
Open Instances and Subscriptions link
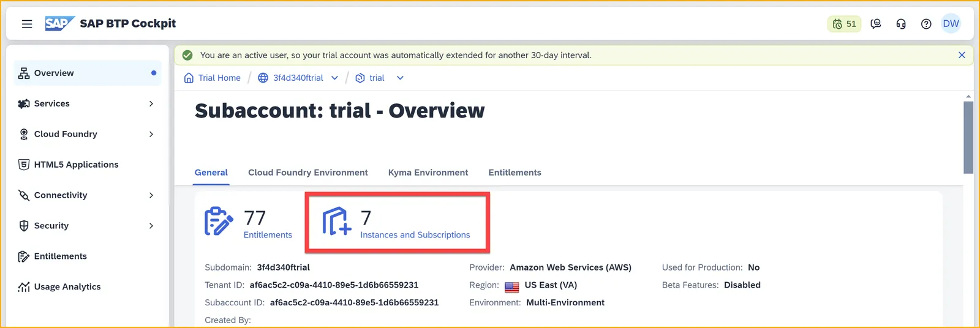(415, 235)
